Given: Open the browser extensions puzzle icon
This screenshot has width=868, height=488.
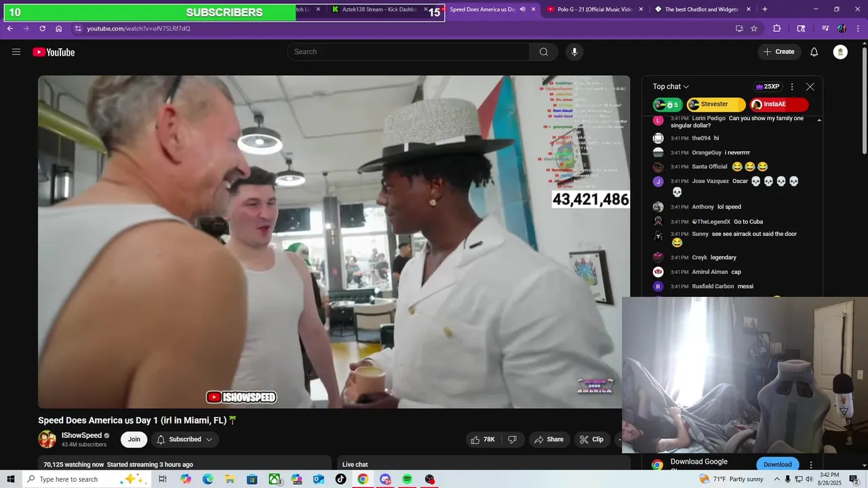Looking at the screenshot, I should pos(777,28).
